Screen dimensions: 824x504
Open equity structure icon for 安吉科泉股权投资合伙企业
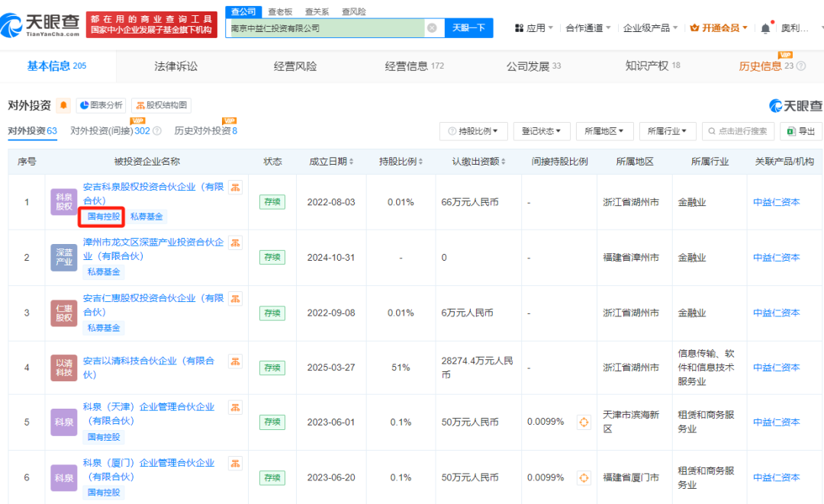tap(236, 187)
